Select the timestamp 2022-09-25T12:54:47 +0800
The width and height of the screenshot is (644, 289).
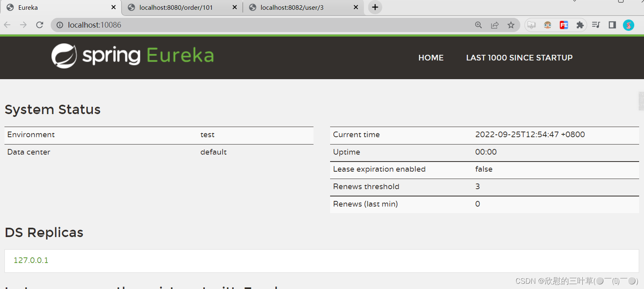[x=530, y=135]
